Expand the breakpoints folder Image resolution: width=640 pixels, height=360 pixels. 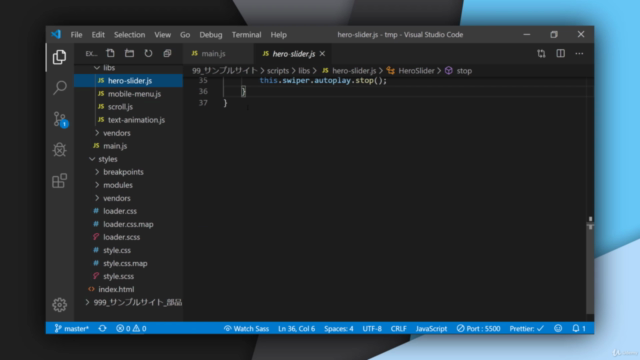(x=123, y=172)
